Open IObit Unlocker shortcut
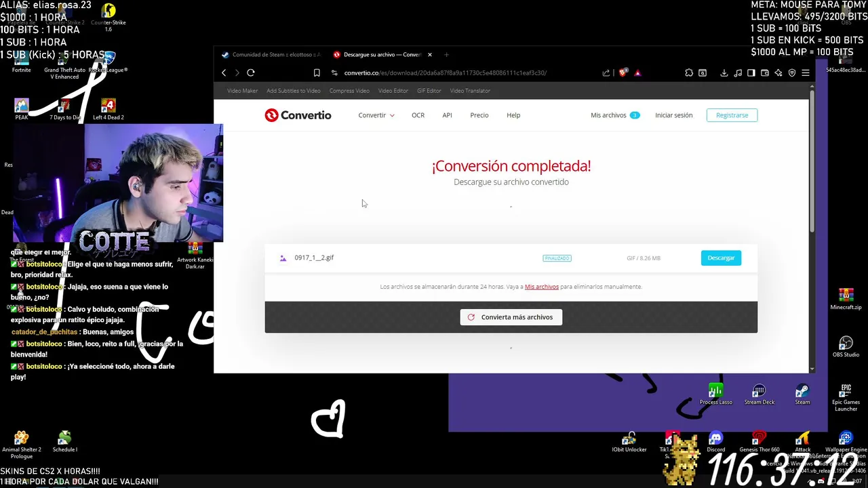This screenshot has height=488, width=868. tap(629, 442)
